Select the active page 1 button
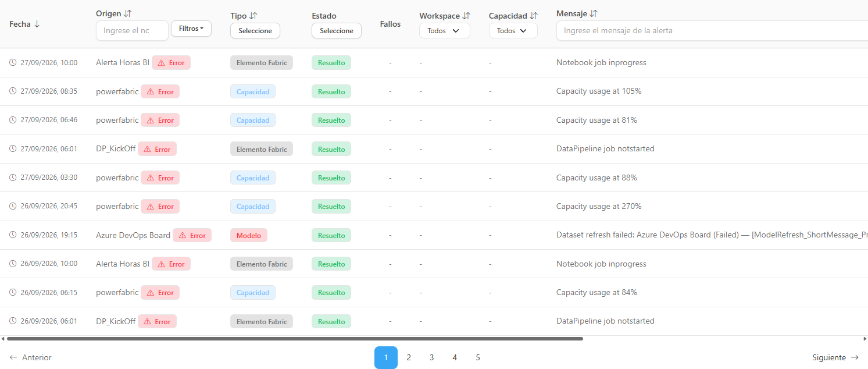This screenshot has width=868, height=369. [x=386, y=357]
